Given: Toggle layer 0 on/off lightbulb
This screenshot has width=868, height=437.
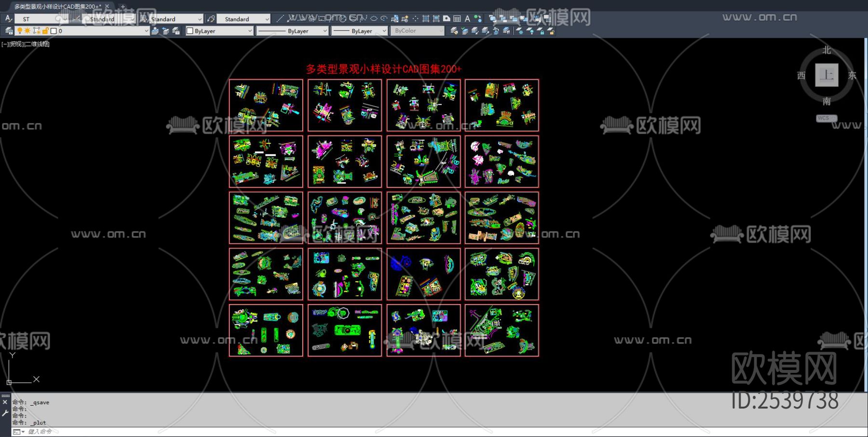Looking at the screenshot, I should [20, 31].
